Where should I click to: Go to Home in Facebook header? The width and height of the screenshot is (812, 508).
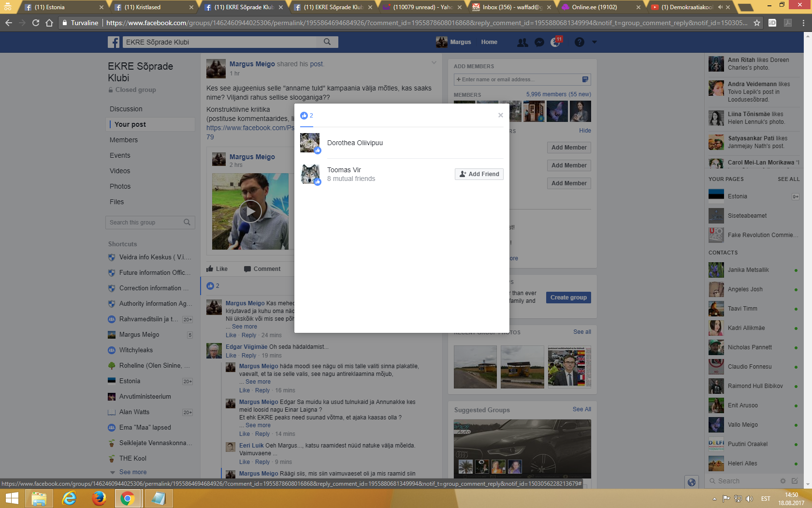(x=489, y=42)
